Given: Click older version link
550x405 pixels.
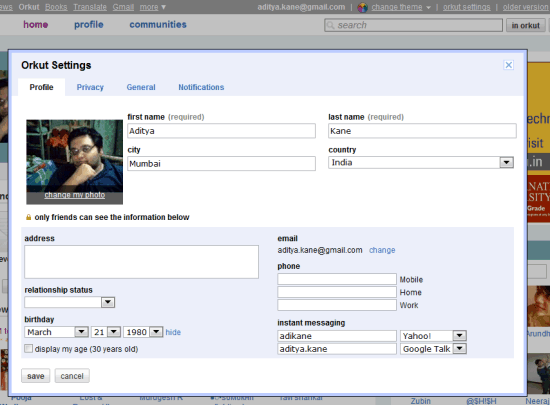Looking at the screenshot, I should [526, 7].
